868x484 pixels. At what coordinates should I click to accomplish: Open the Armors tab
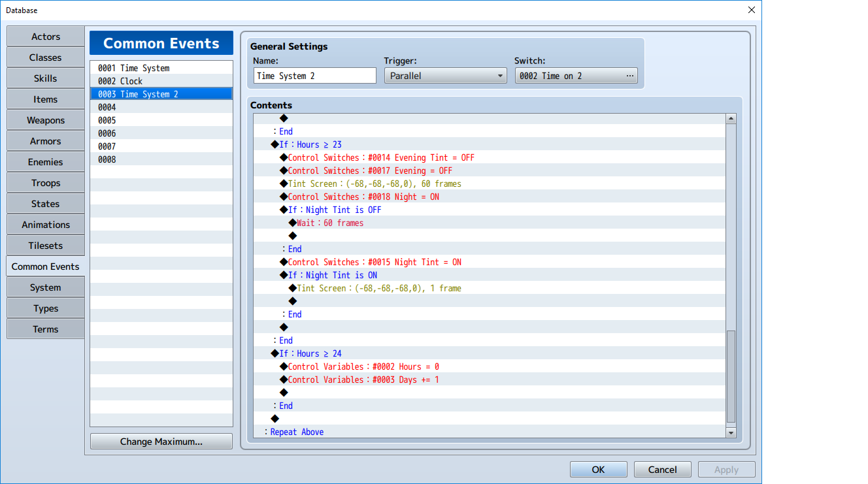[46, 141]
